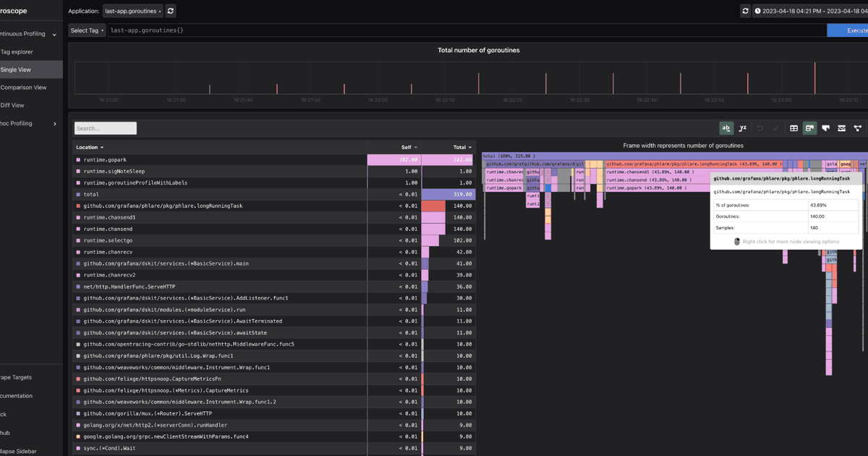Select the util.Log.Wrap.func1 table row
This screenshot has width=868, height=456.
point(275,356)
